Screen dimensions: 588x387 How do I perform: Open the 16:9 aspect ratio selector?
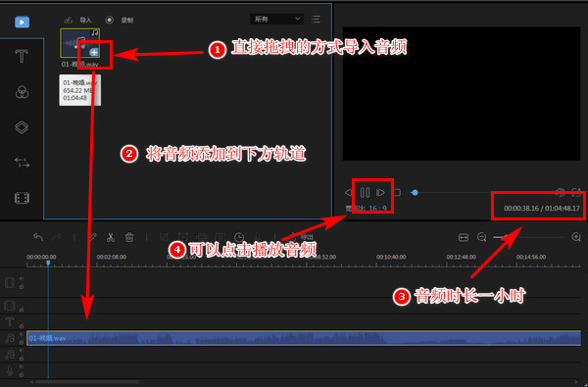[x=377, y=209]
